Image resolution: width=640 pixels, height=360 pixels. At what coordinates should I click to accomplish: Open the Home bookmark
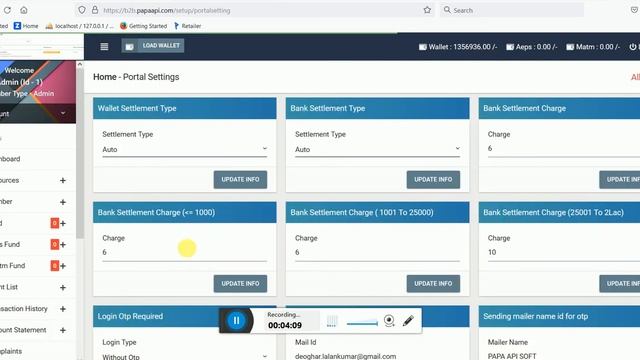(x=26, y=26)
